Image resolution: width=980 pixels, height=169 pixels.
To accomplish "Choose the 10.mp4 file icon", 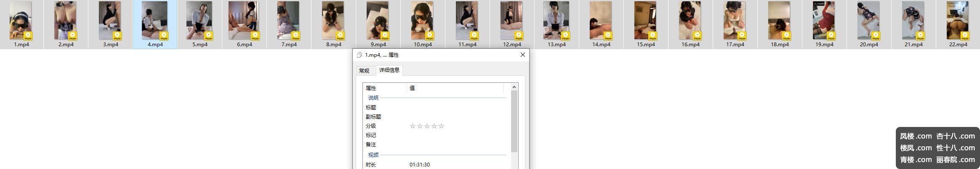I will [422, 21].
